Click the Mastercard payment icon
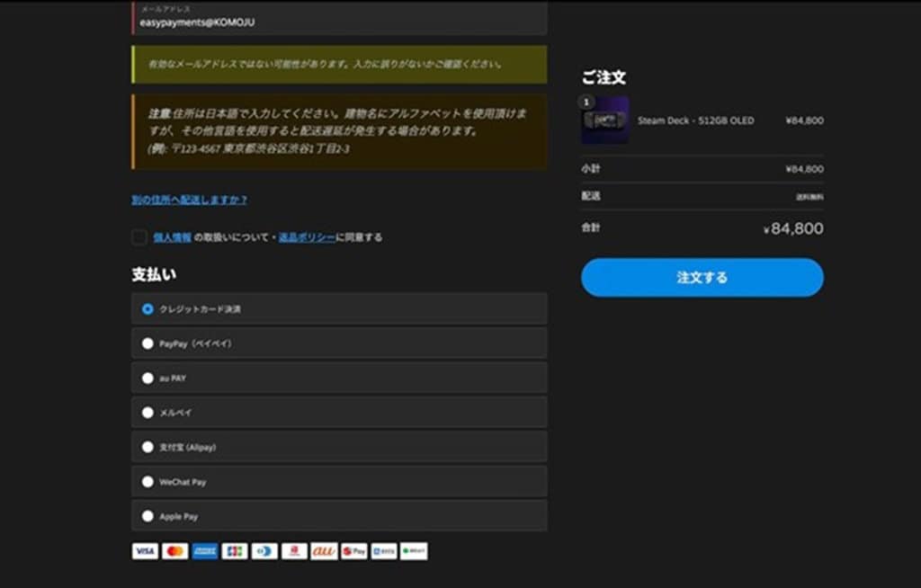 174,551
